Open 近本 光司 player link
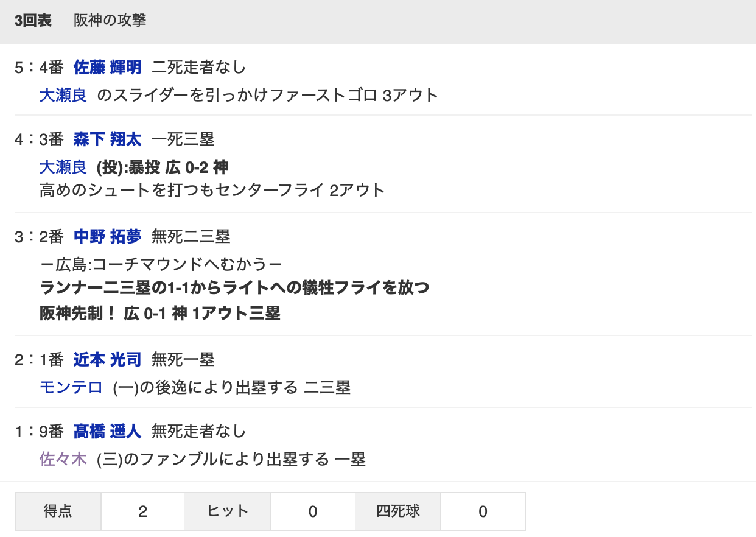The image size is (756, 537). pyautogui.click(x=107, y=360)
